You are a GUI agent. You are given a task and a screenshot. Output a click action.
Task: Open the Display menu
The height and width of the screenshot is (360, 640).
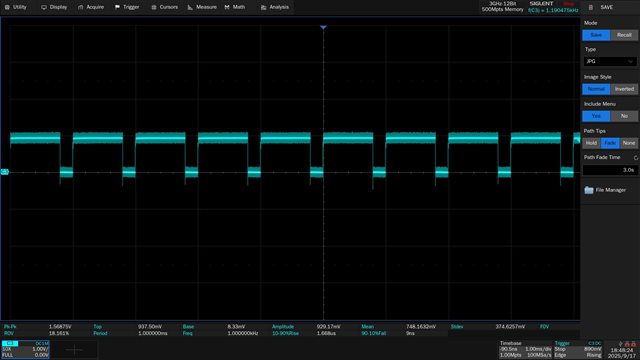(x=54, y=7)
